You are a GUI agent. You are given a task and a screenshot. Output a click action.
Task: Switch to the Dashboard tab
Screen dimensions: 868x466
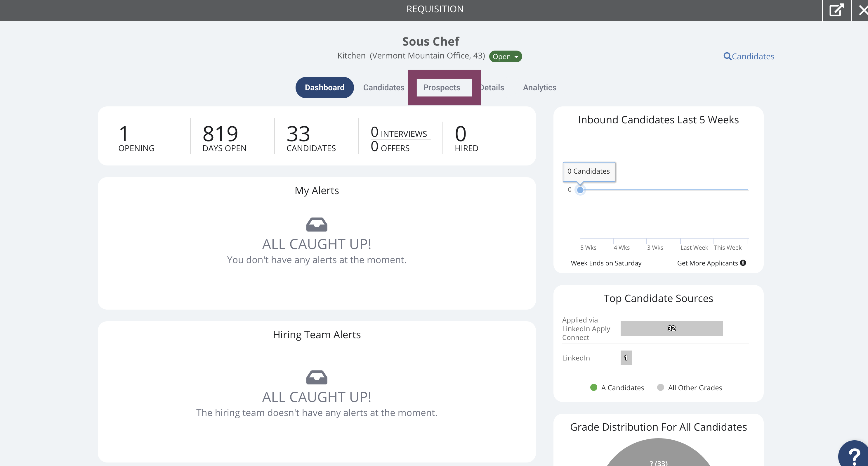click(324, 87)
